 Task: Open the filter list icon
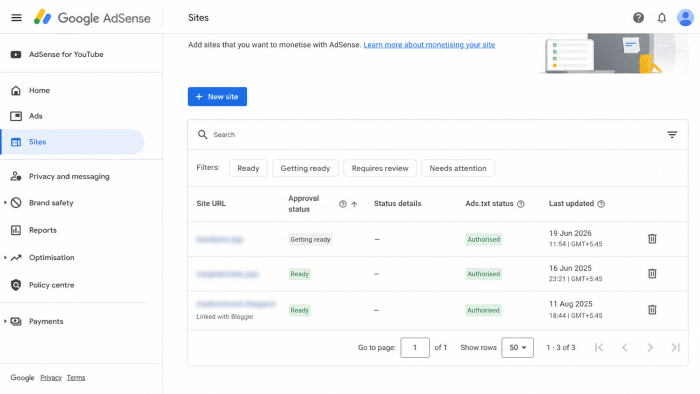[x=672, y=135]
